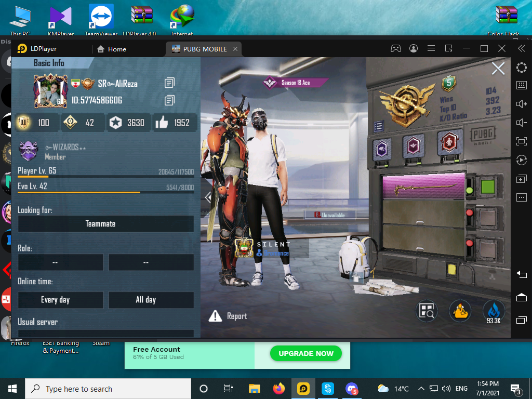The height and width of the screenshot is (399, 532).
Task: Copy the player name SR AliReza
Action: point(169,83)
